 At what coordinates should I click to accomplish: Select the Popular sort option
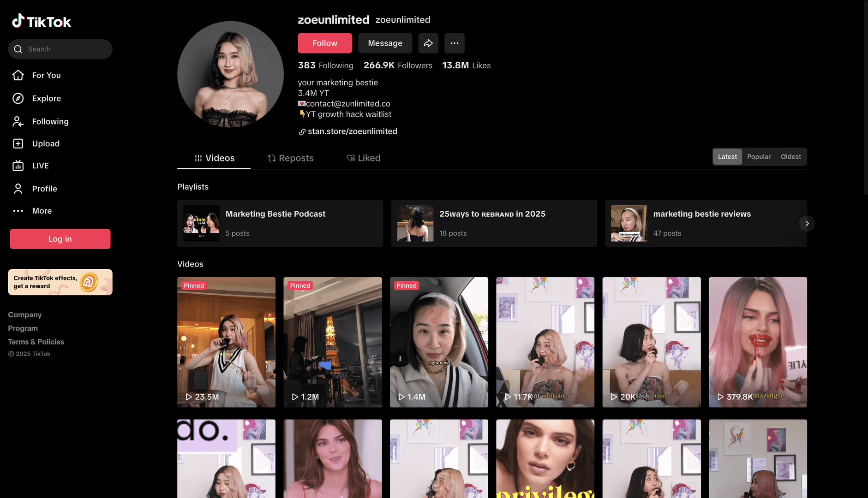[759, 156]
